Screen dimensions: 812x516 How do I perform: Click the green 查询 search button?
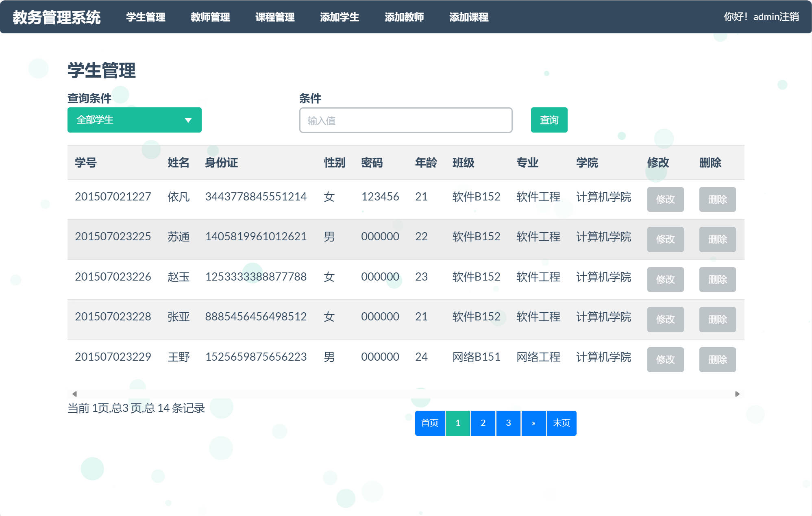click(x=549, y=120)
